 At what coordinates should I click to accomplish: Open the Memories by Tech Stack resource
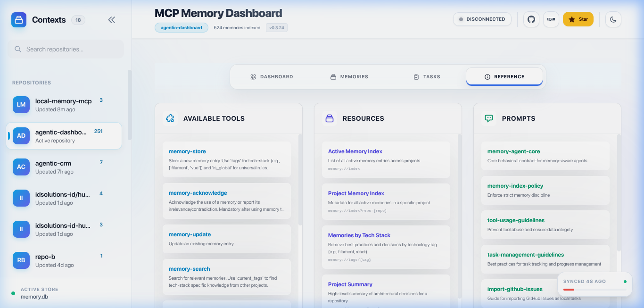(386, 247)
